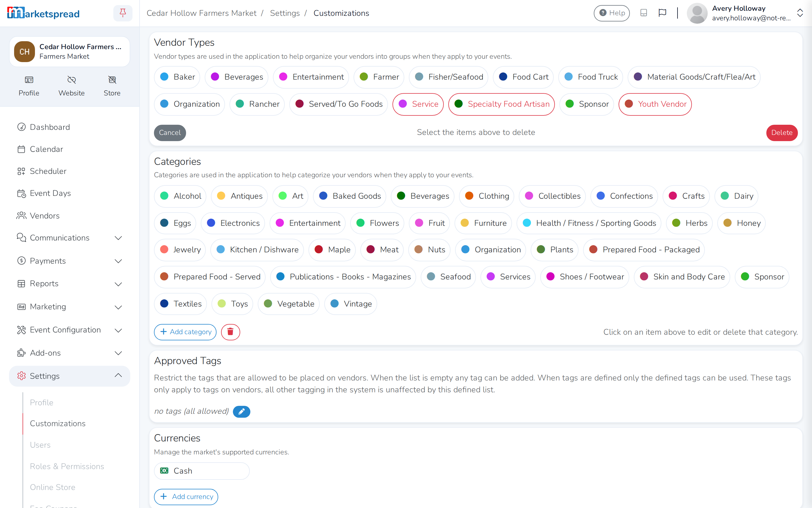812x508 pixels.
Task: Select the Baker vendor type for deletion
Action: [x=177, y=77]
